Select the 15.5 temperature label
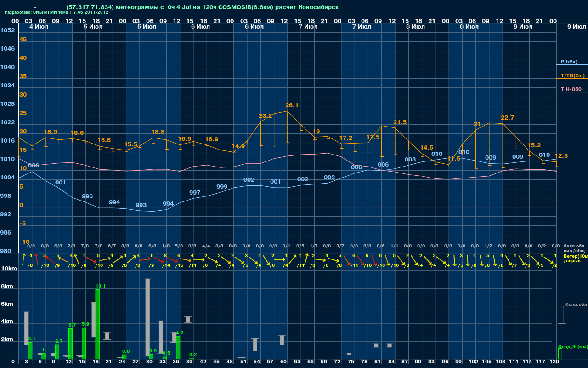The image size is (588, 368). pyautogui.click(x=131, y=144)
